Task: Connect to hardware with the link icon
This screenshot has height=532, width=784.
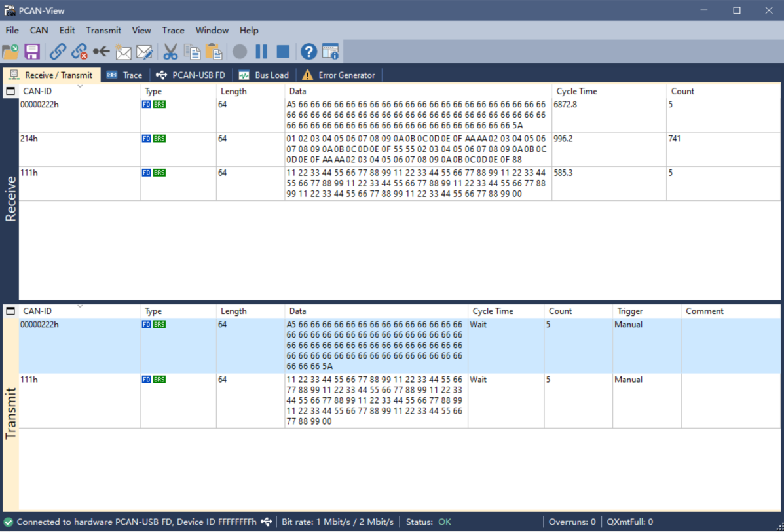Action: point(58,52)
